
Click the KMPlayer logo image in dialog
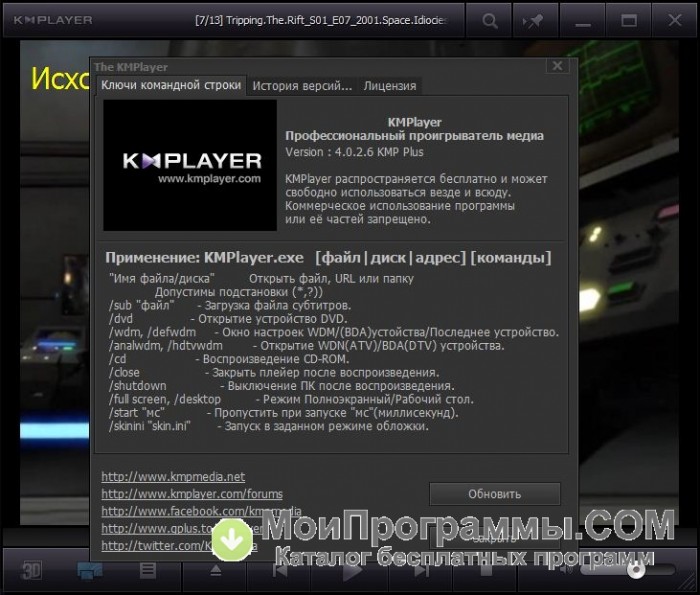[190, 165]
